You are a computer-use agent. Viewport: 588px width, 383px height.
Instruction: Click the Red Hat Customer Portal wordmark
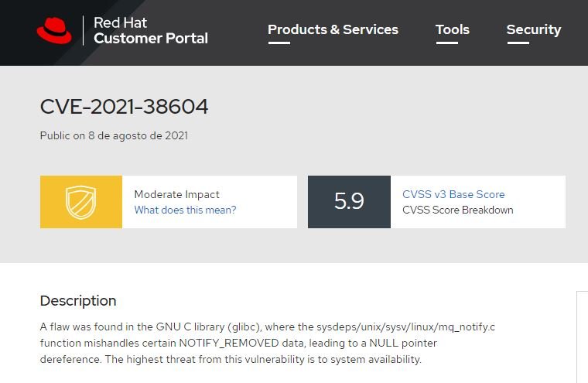pyautogui.click(x=151, y=30)
